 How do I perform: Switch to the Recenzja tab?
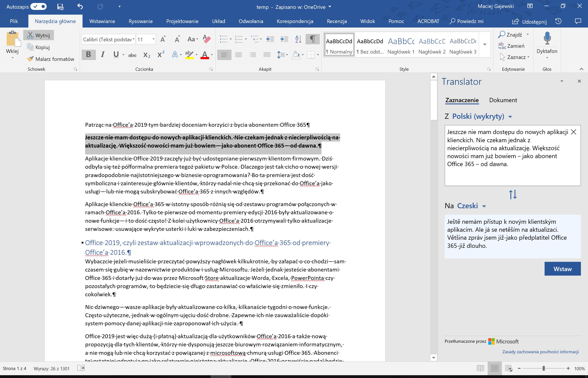tap(337, 21)
